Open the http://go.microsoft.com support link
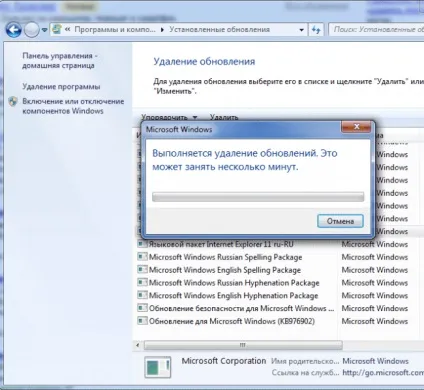 click(383, 373)
